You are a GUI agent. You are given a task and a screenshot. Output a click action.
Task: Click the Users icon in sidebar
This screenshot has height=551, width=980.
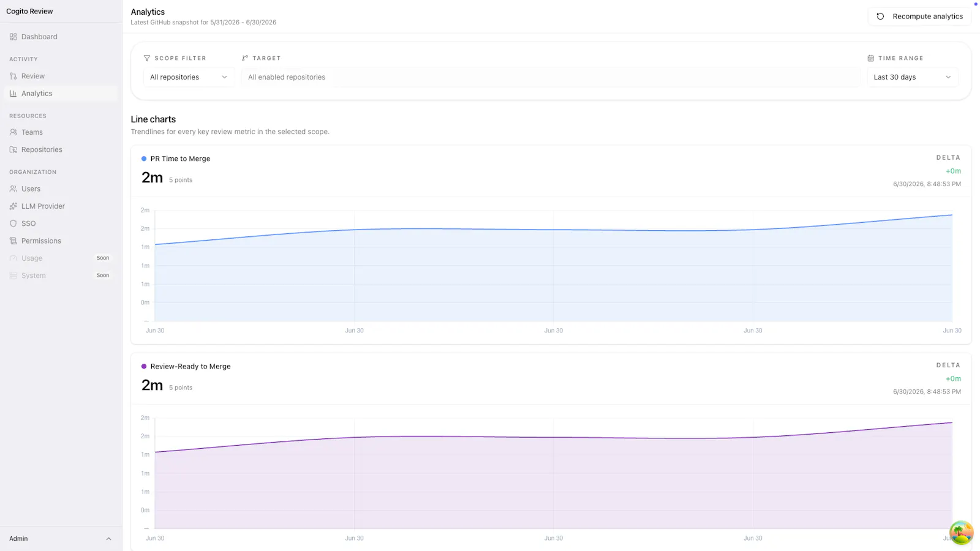coord(13,189)
